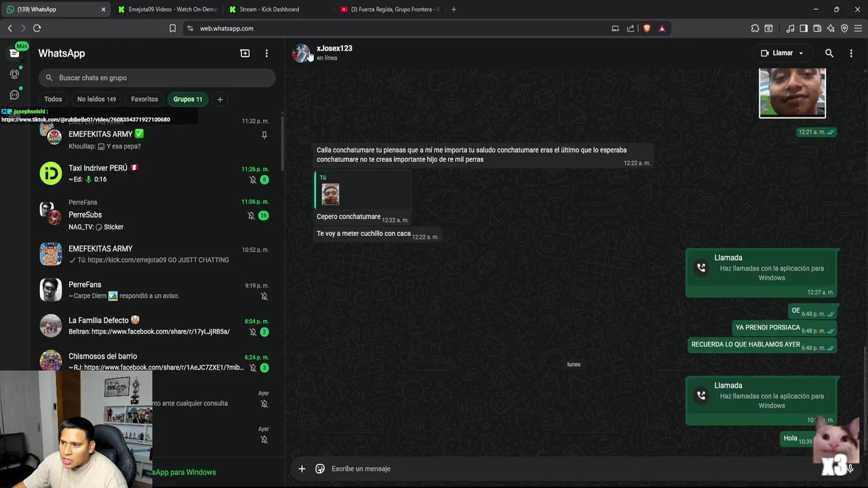The image size is (868, 488).
Task: Open the chat list three-dot menu
Action: pos(267,53)
